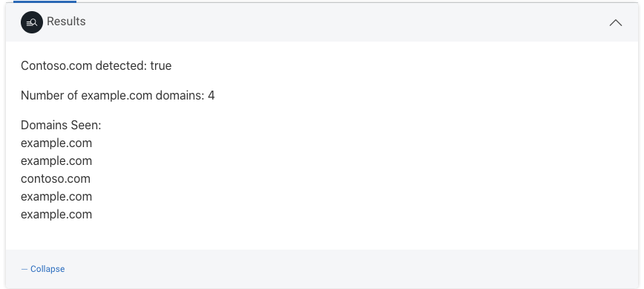Click the 'Domains Seen:' label
Image resolution: width=644 pixels, height=289 pixels.
point(61,125)
